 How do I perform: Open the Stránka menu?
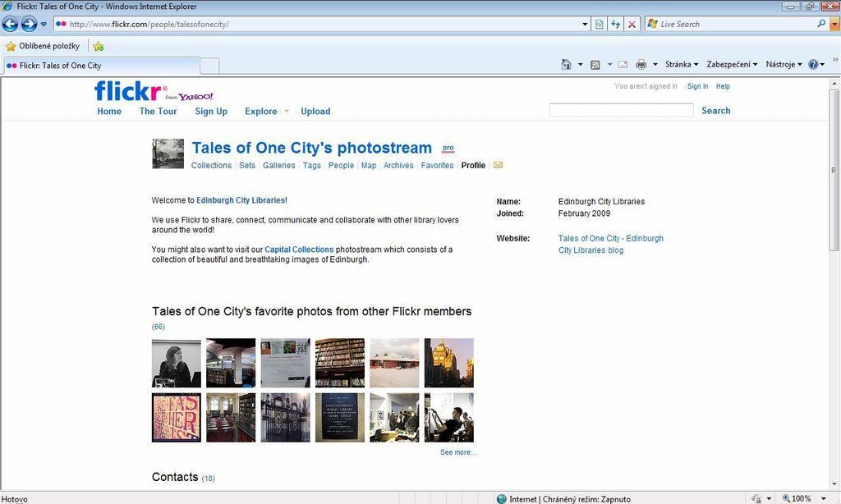682,64
